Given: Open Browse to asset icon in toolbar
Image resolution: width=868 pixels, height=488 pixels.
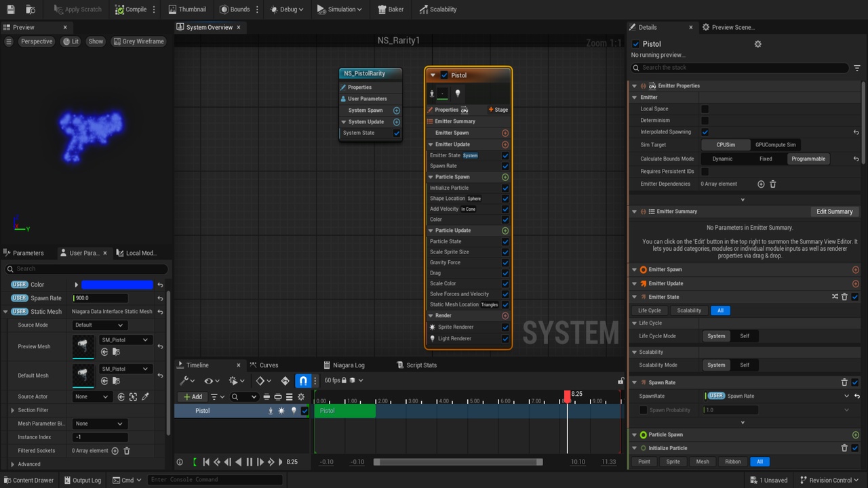Looking at the screenshot, I should (x=31, y=9).
